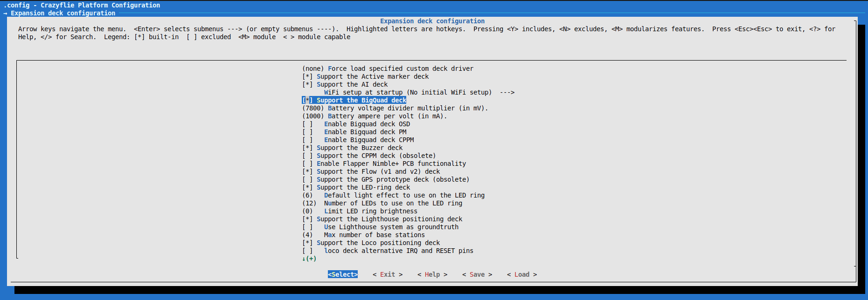Image resolution: width=868 pixels, height=300 pixels.
Task: Click the Save button
Action: [477, 274]
